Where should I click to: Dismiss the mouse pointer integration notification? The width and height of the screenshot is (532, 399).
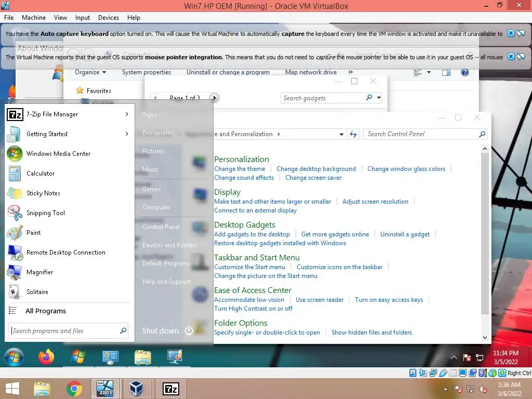(x=511, y=56)
